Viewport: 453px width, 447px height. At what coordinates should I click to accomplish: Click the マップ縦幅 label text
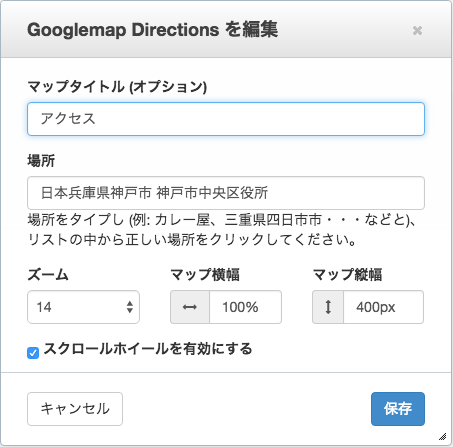(347, 275)
